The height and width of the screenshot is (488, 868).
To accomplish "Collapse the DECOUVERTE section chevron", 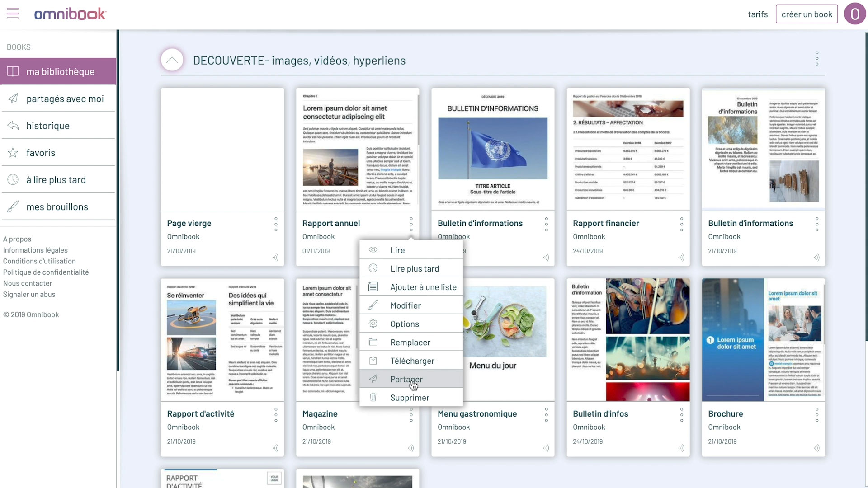I will (172, 60).
